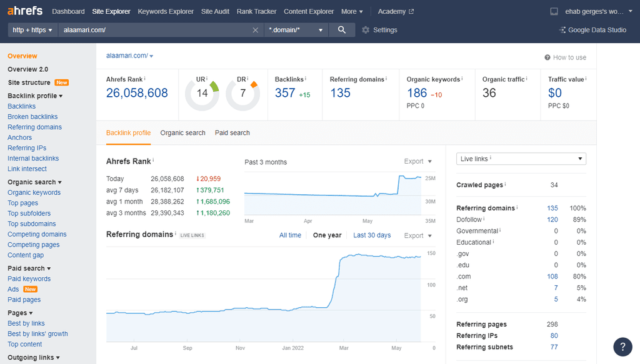Click the info icon next to Backlinks metric
Viewport: 640px width, 364px height.
click(x=305, y=78)
